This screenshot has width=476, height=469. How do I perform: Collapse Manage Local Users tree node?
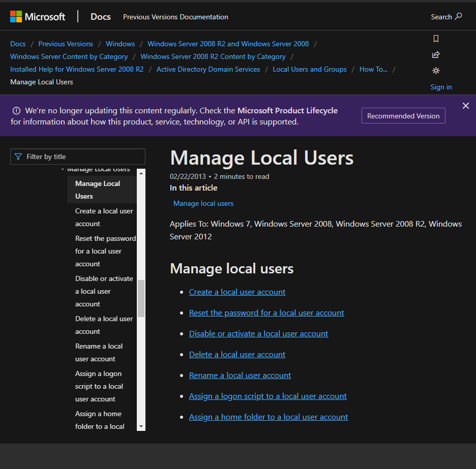click(63, 169)
